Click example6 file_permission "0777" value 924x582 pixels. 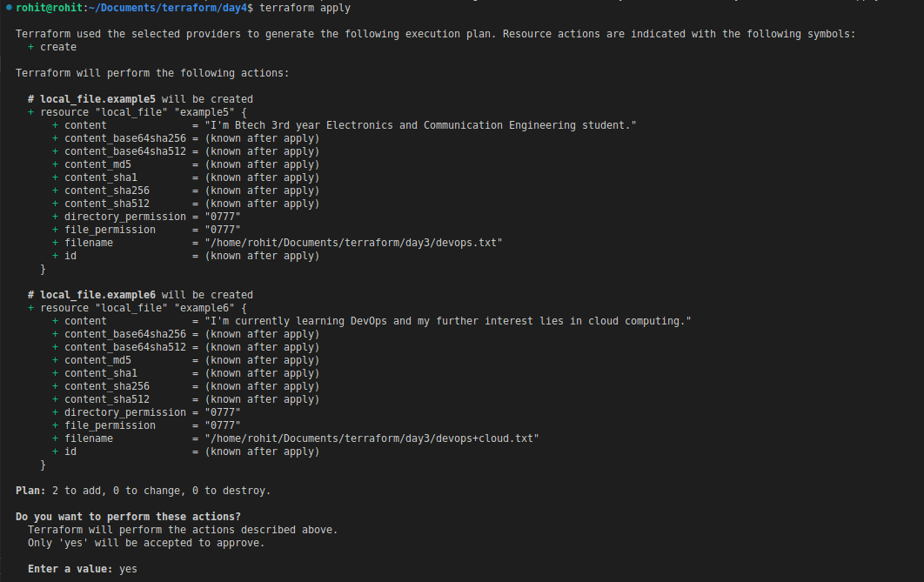coord(223,425)
